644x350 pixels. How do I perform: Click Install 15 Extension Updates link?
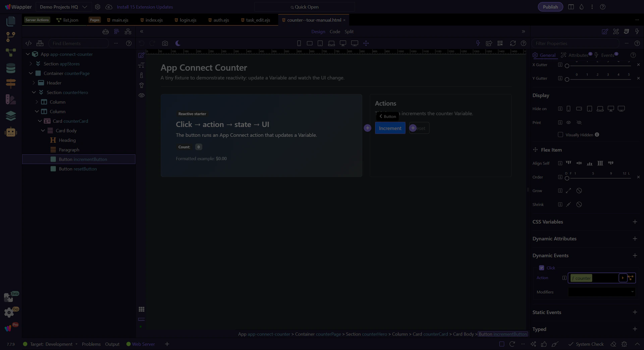145,7
